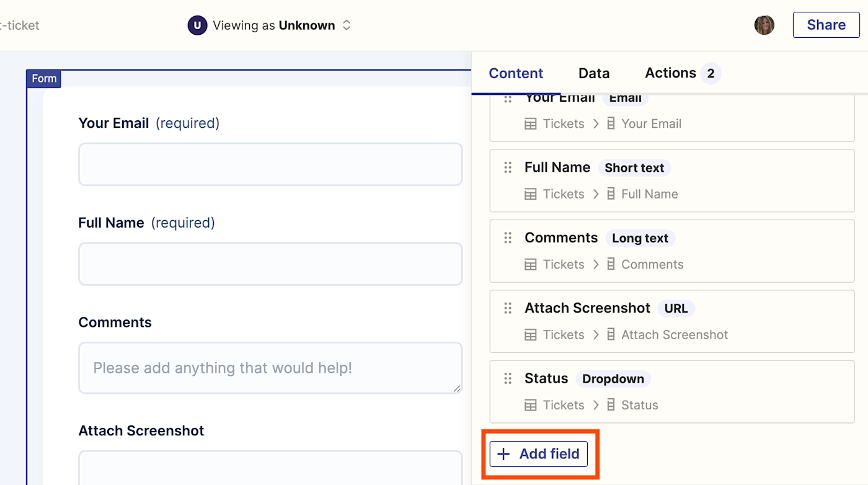Click the Comments text area
Image resolution: width=868 pixels, height=485 pixels.
click(270, 368)
